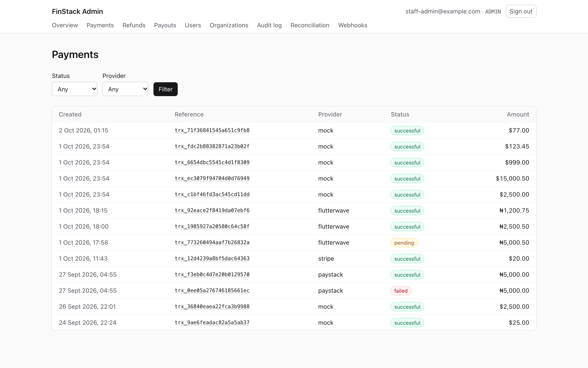Open failed payment trx_0ee05a276746185661ec

(x=212, y=291)
